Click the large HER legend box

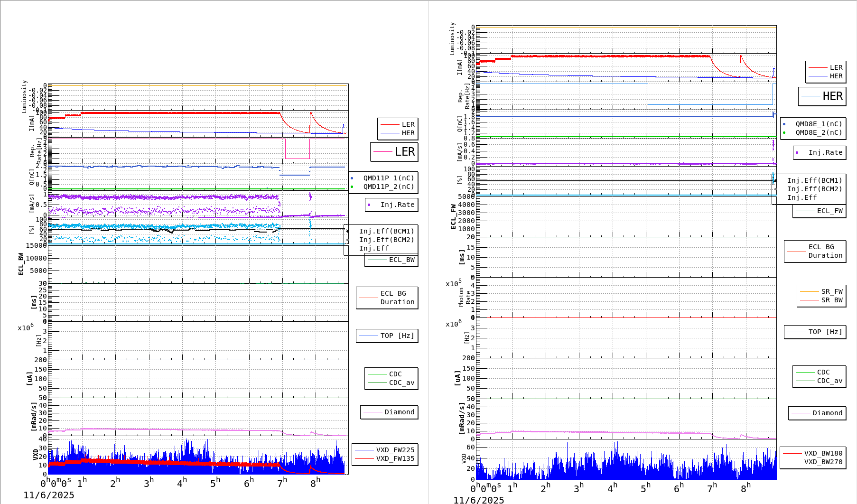click(x=822, y=96)
